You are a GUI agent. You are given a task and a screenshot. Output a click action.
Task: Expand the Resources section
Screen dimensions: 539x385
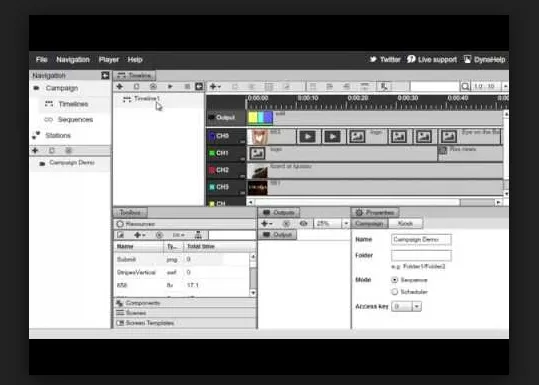pyautogui.click(x=185, y=224)
